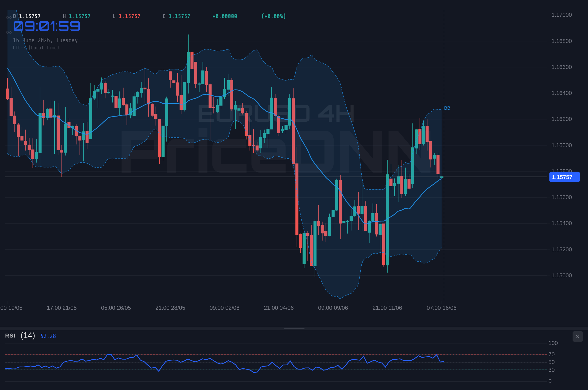Click the 1.17000 price axis label
Image resolution: width=588 pixels, height=390 pixels.
click(562, 15)
